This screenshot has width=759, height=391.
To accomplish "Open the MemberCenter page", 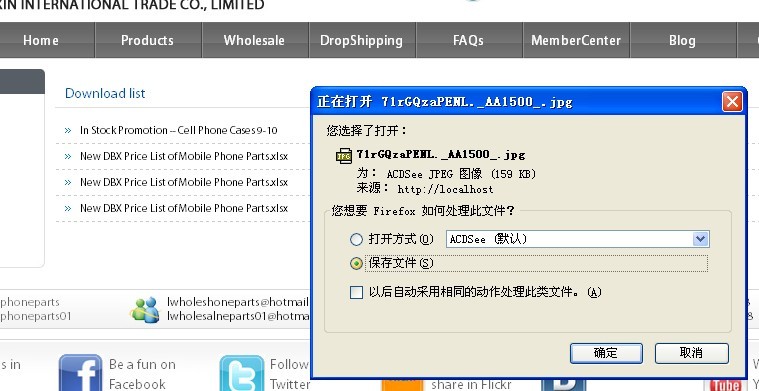I will pos(576,40).
